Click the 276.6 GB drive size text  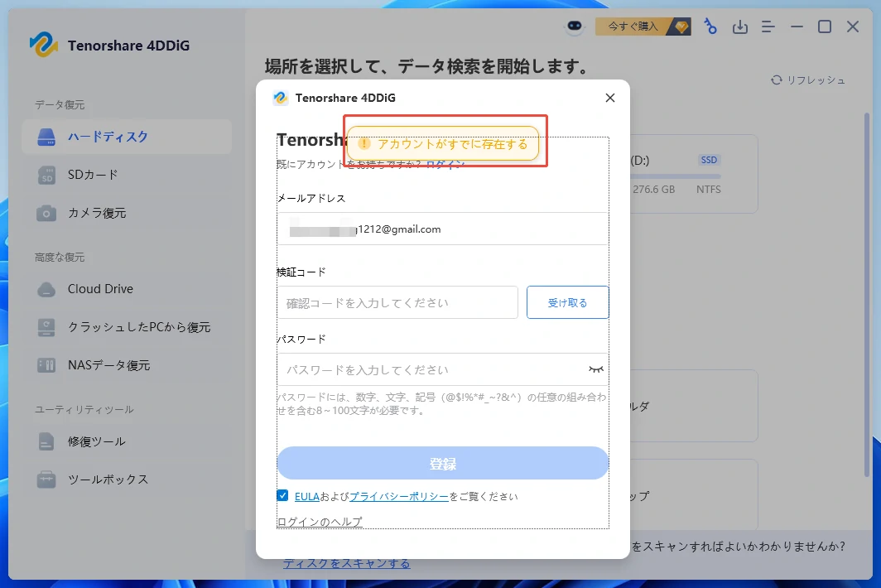[x=653, y=190]
